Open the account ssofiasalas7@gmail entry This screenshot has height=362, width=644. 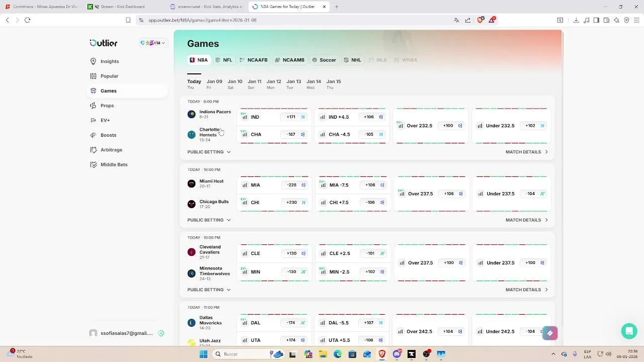(x=127, y=333)
